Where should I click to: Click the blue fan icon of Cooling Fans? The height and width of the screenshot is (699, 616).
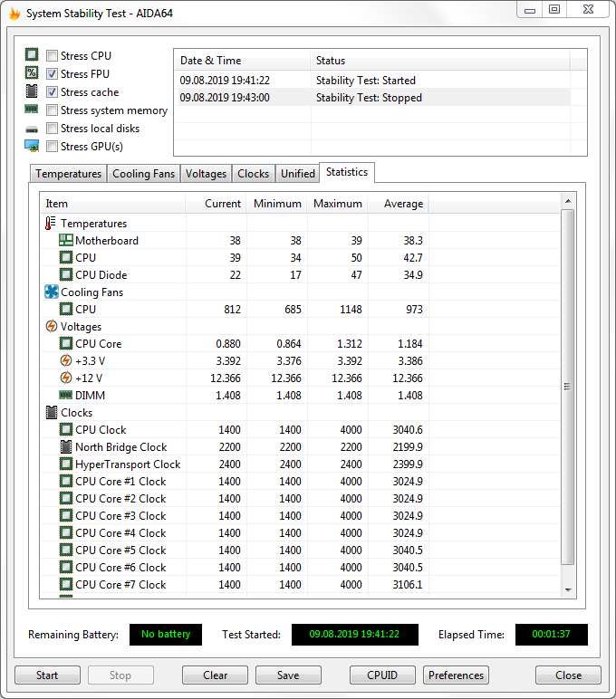(x=52, y=292)
